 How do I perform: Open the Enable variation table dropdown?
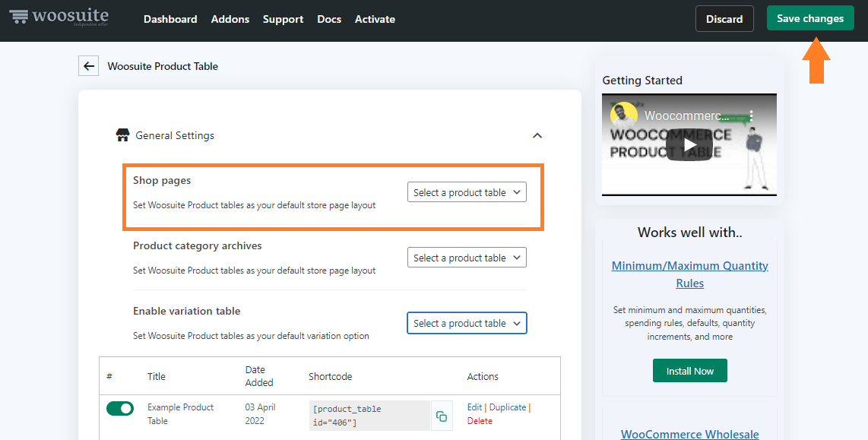point(467,323)
